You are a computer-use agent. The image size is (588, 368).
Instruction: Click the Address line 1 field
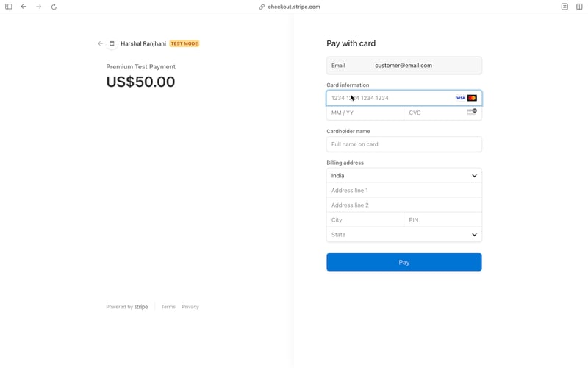point(404,191)
